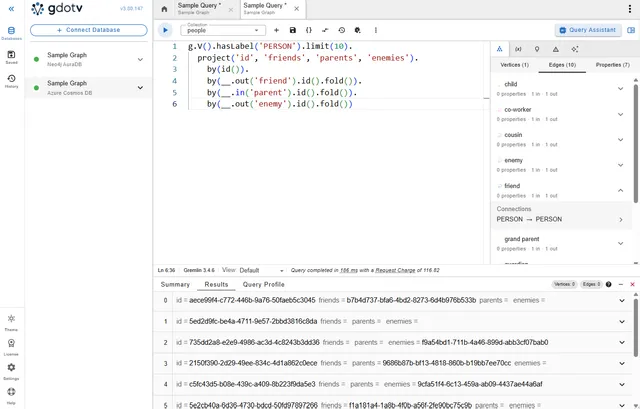The height and width of the screenshot is (409, 640).
Task: Open the Summary results tab
Action: click(175, 285)
